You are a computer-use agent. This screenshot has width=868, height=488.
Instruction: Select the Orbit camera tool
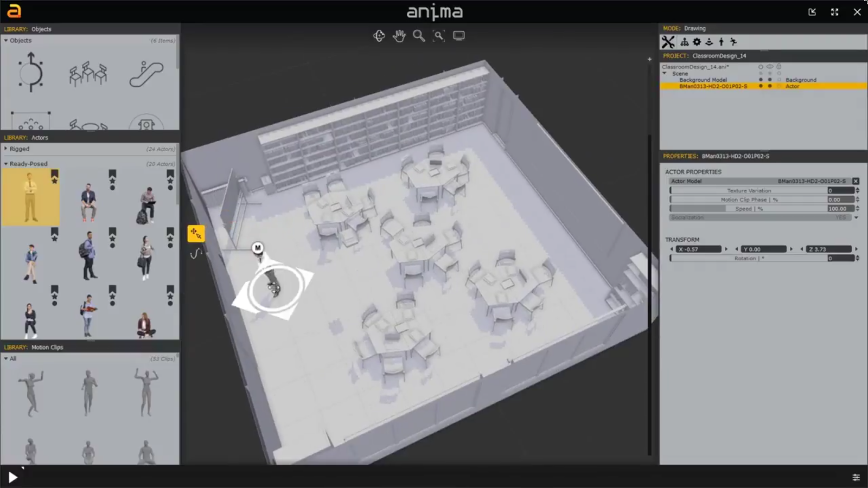click(379, 35)
